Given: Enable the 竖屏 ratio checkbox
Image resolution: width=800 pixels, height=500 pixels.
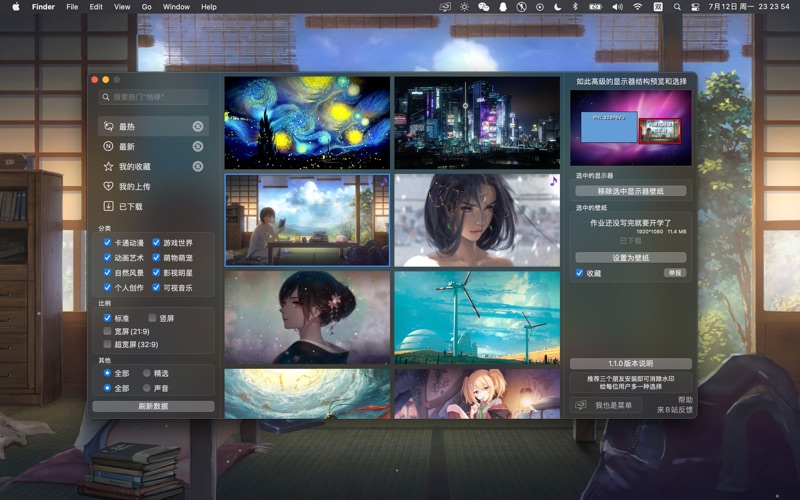Looking at the screenshot, I should 152,318.
